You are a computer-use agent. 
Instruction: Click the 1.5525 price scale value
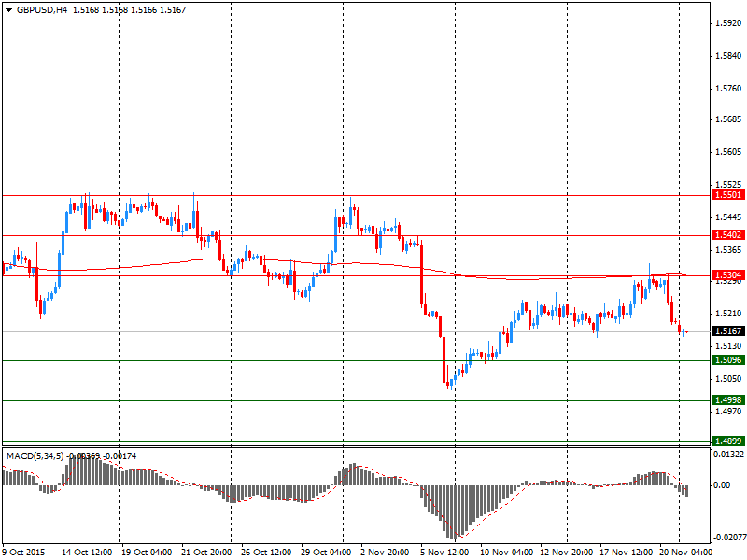(x=729, y=184)
